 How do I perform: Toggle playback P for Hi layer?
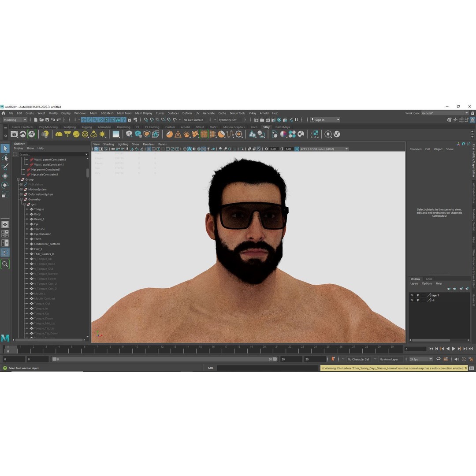[x=418, y=300]
